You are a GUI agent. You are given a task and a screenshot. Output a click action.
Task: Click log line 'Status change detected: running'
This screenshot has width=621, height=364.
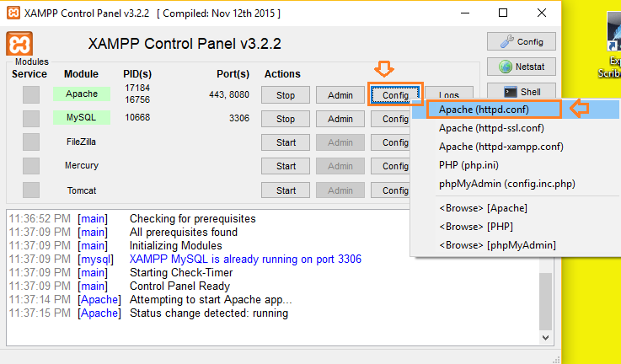(x=209, y=313)
